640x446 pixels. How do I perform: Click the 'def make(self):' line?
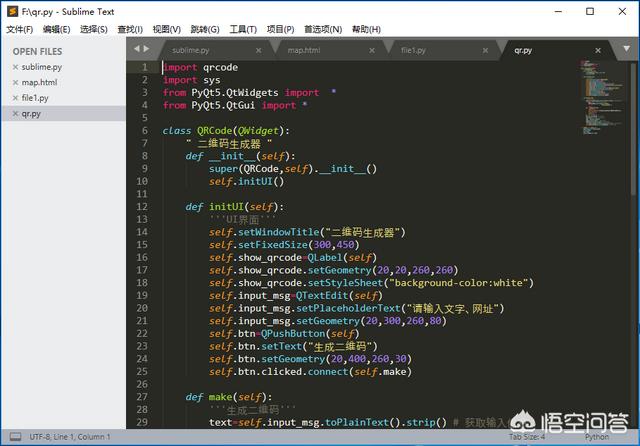(229, 397)
